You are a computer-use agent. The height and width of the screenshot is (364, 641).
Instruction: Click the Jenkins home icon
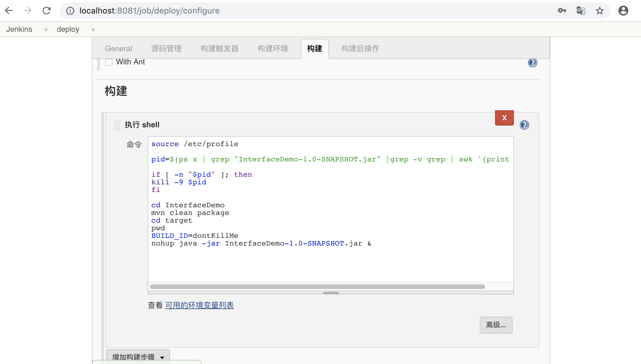[19, 29]
